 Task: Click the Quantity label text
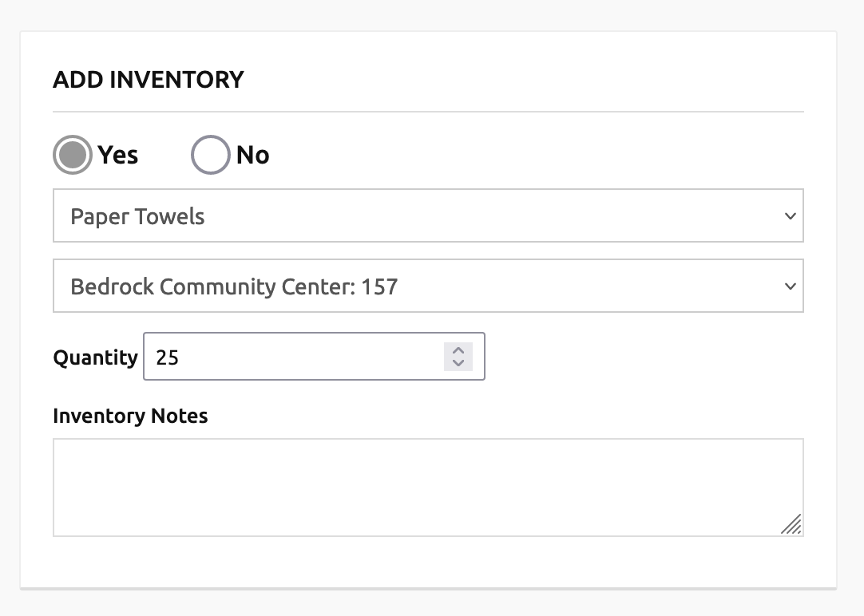click(95, 357)
